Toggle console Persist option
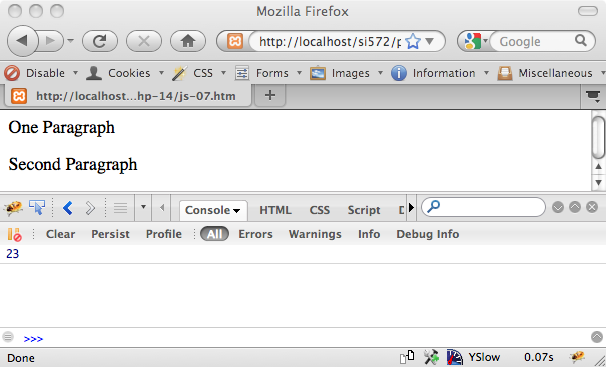 pos(110,234)
